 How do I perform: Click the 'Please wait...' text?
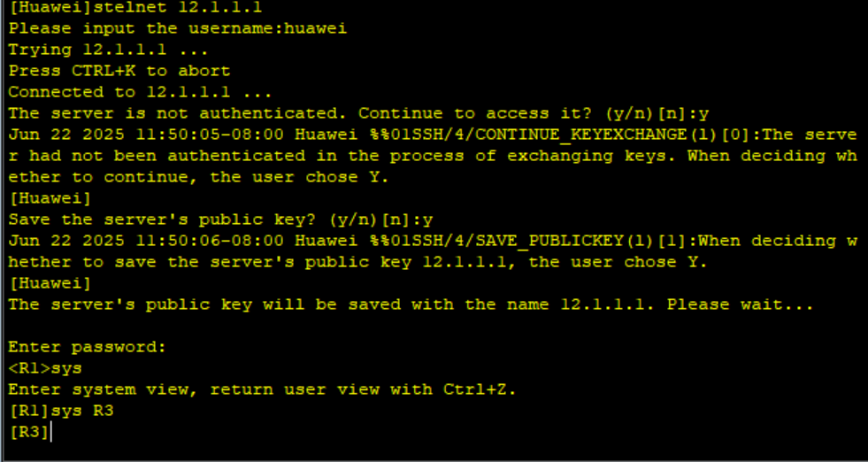740,304
